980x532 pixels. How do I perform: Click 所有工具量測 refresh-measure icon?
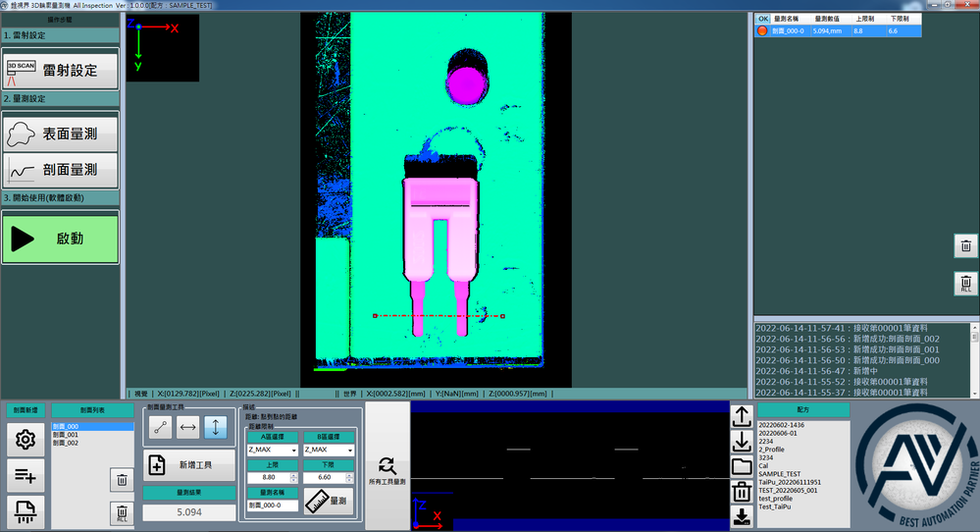(x=387, y=466)
